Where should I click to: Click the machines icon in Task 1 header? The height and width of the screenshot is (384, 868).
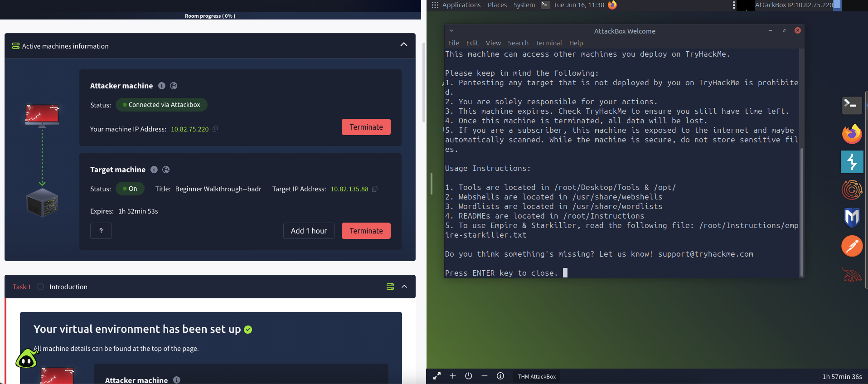(x=390, y=287)
